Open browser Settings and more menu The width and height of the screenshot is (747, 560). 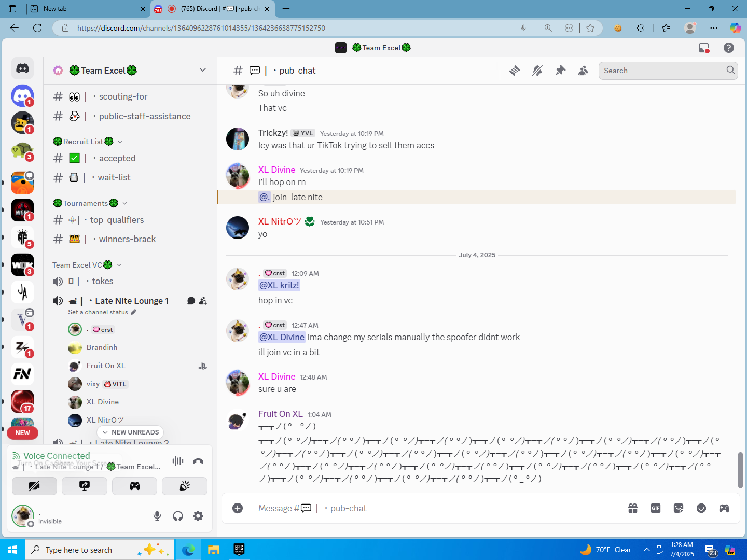tap(714, 28)
